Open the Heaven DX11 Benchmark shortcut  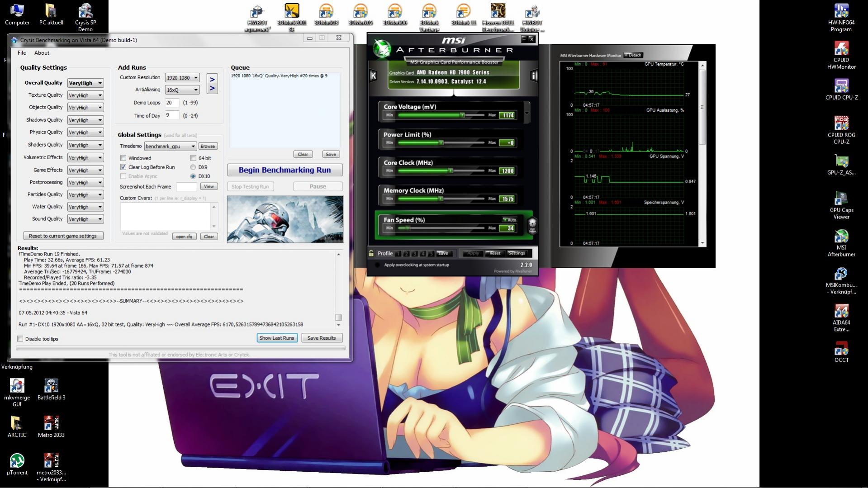(498, 18)
